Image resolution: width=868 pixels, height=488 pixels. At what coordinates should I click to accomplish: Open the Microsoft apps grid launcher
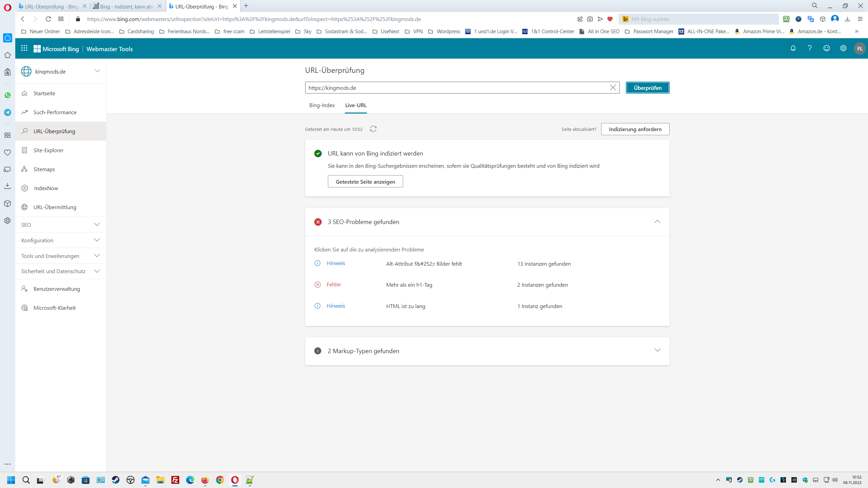click(24, 48)
